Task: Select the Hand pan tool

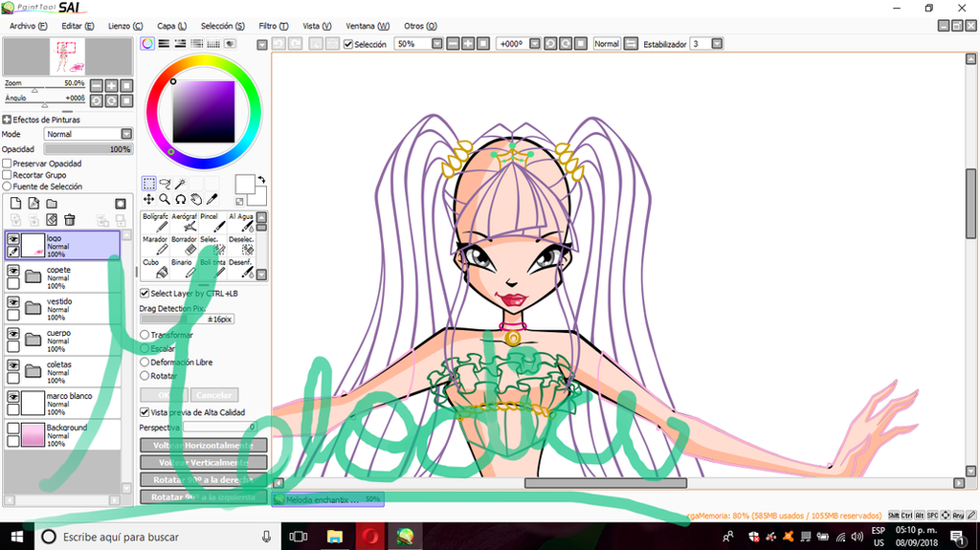Action: coord(196,199)
